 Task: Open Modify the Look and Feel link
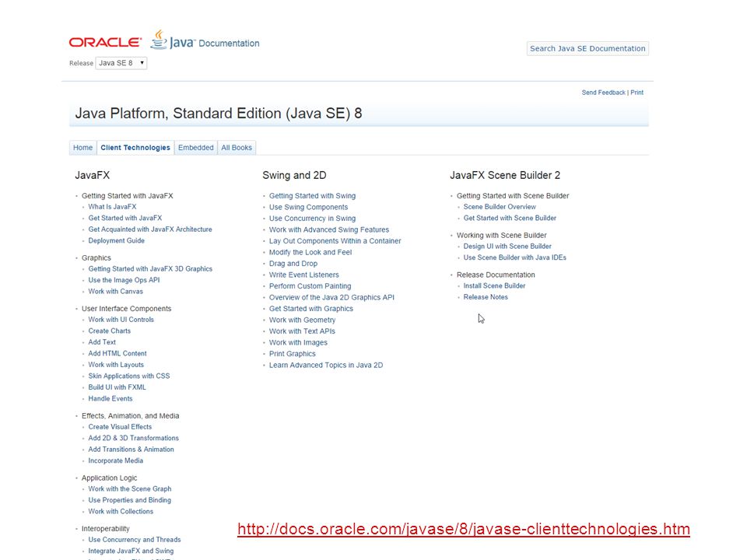coord(310,252)
